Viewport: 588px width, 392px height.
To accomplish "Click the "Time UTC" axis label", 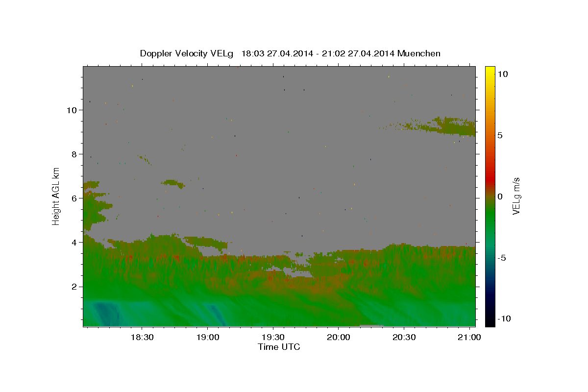I will click(x=279, y=347).
